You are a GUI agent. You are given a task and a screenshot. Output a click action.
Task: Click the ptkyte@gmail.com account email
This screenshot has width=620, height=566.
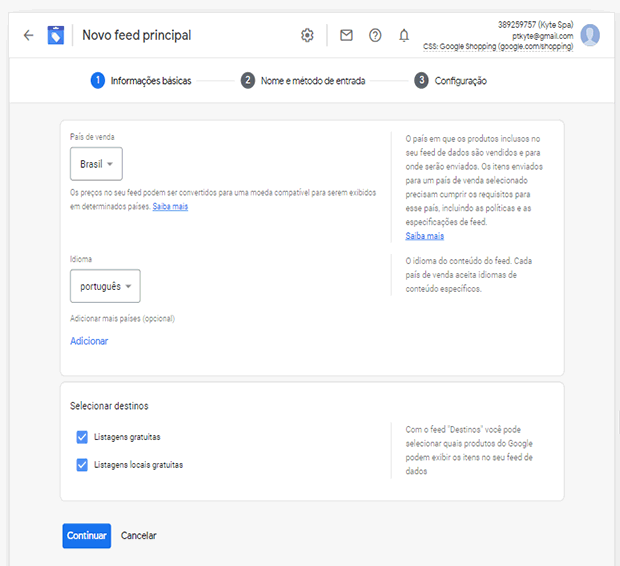[x=542, y=36]
